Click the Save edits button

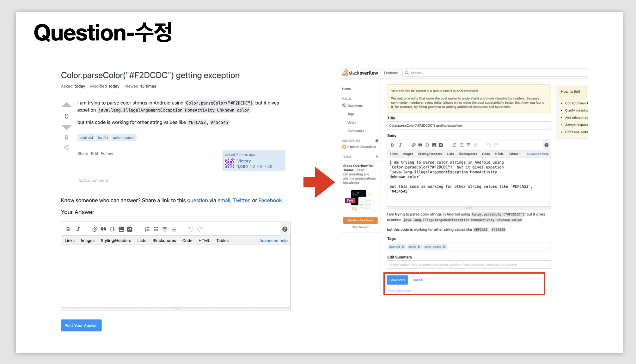[397, 280]
